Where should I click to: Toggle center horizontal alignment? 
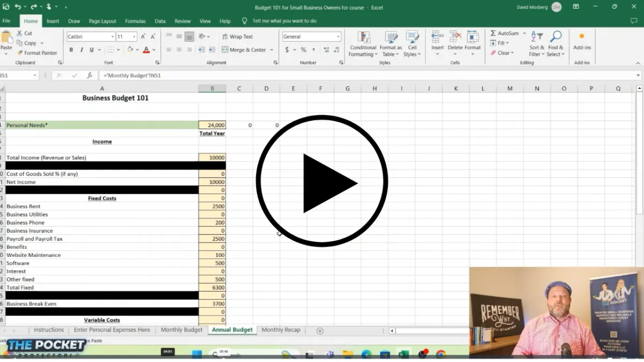179,50
